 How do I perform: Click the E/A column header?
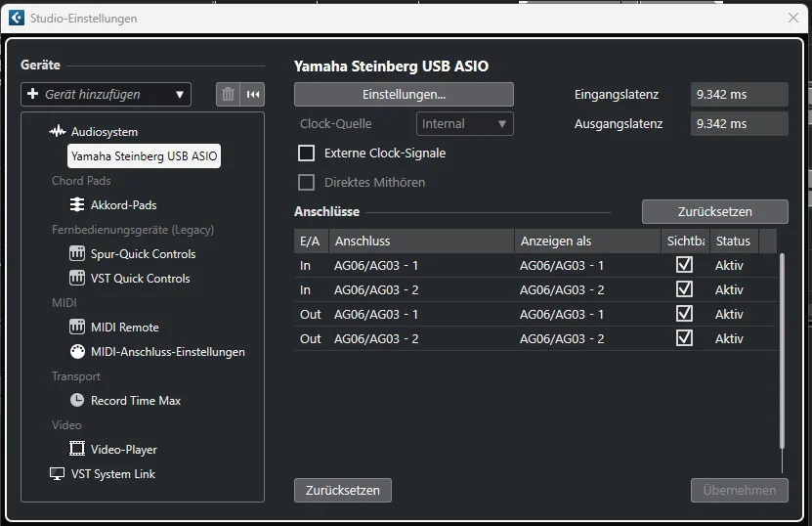click(x=311, y=241)
